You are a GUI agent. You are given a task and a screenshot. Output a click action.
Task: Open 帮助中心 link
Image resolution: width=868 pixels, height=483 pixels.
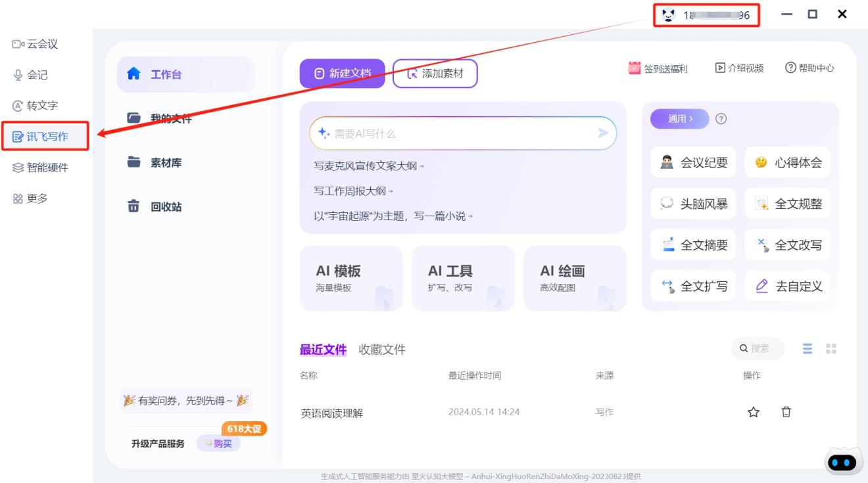809,68
